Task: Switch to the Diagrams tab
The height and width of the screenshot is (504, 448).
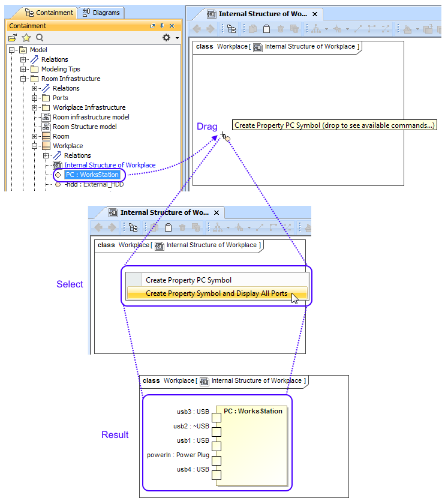Action: point(101,13)
